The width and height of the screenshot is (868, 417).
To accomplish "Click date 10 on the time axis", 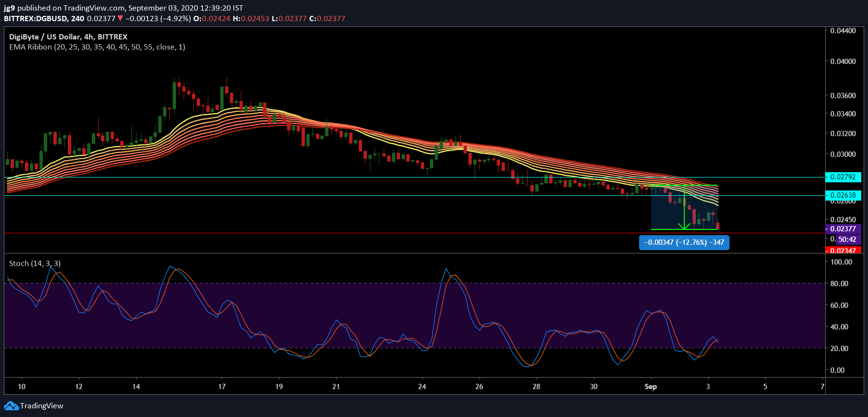I will [22, 387].
